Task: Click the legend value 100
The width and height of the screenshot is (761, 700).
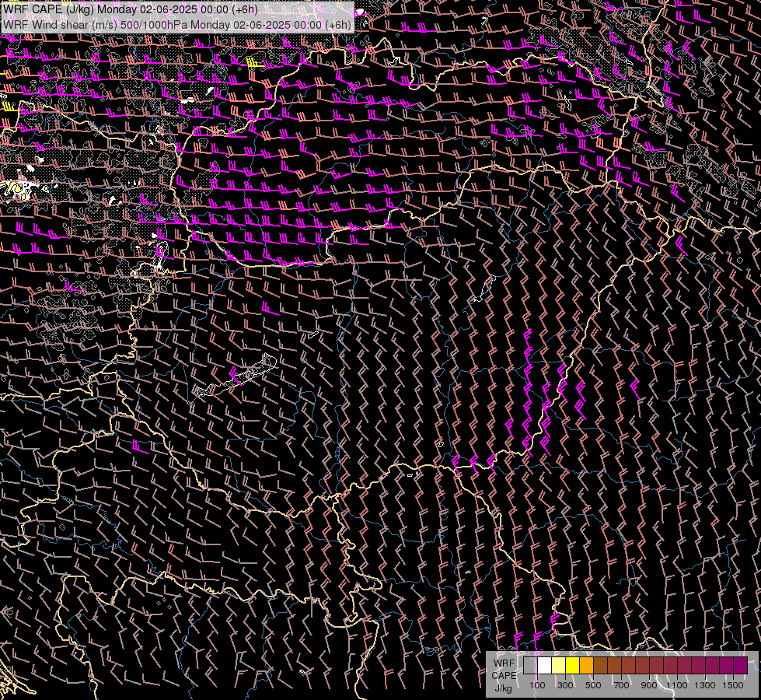Action: click(x=537, y=685)
